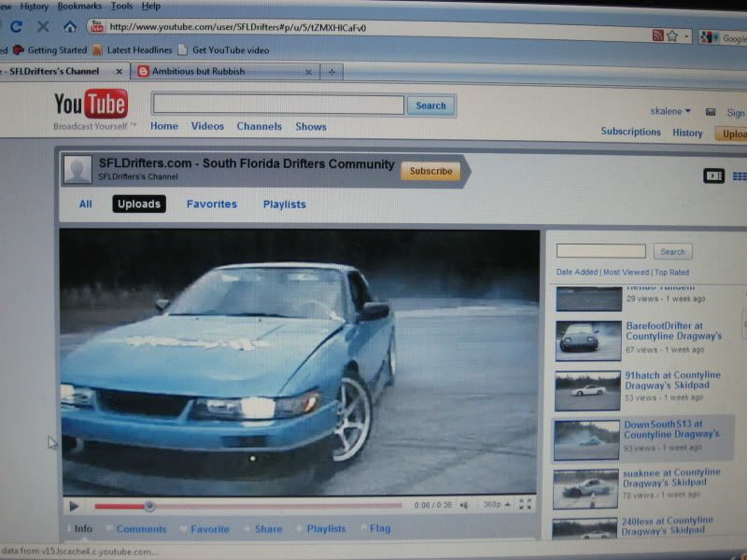
Task: Close the SFLDrifters's Channel tab
Action: click(x=120, y=72)
